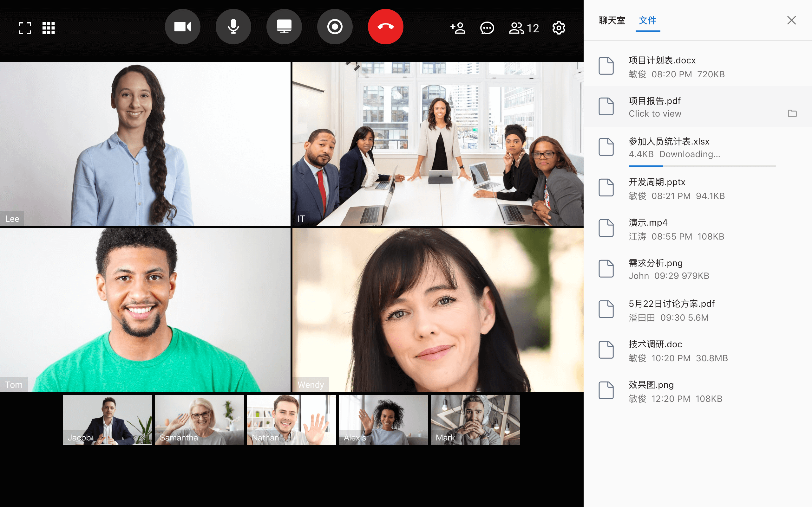Toggle meeting recording button

[x=335, y=27]
